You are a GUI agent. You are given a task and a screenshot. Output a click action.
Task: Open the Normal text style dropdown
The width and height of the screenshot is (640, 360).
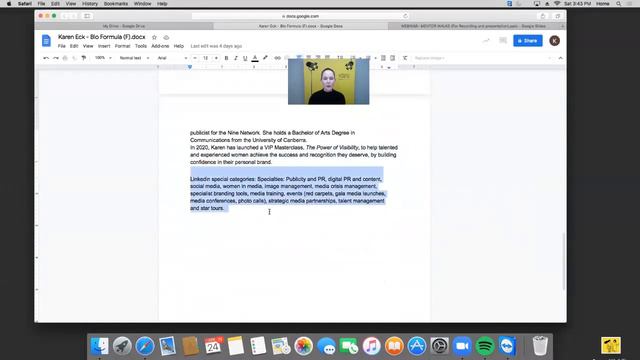tap(134, 58)
